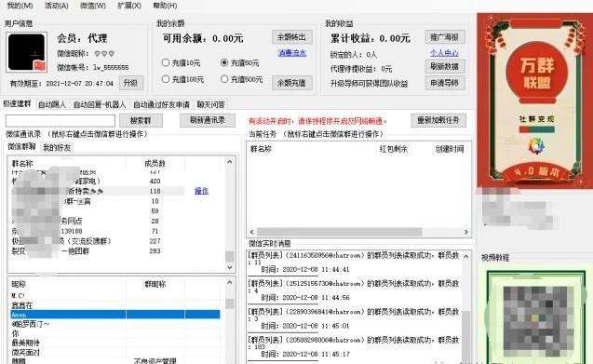Focus the group search input field
Viewport: 593px width, 364px height.
(61, 121)
